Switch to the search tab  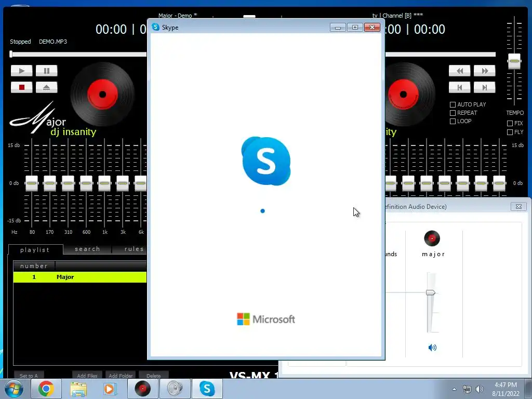[x=87, y=249]
